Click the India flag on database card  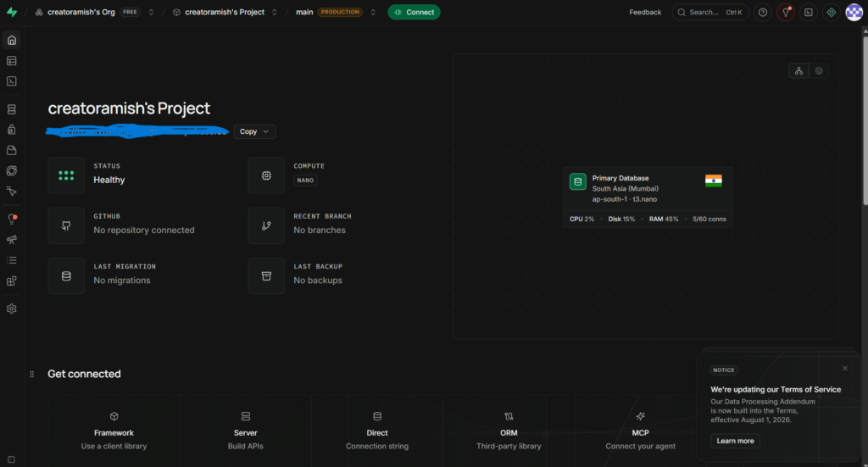[714, 181]
